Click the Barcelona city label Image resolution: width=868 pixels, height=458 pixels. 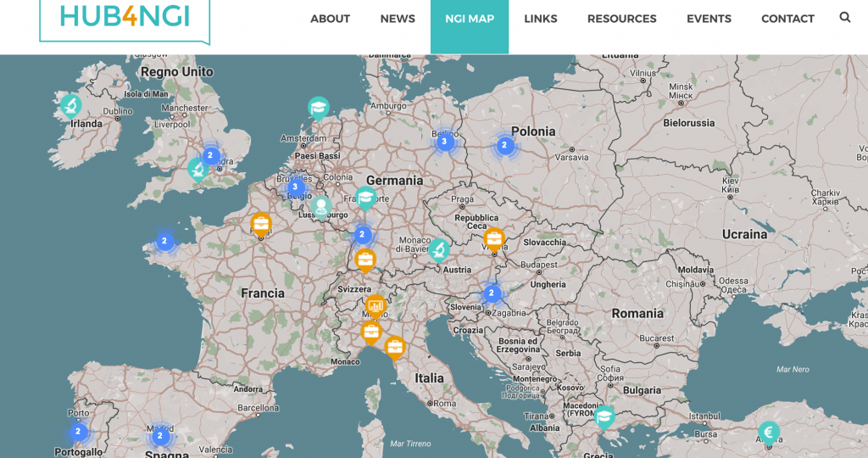pos(258,408)
